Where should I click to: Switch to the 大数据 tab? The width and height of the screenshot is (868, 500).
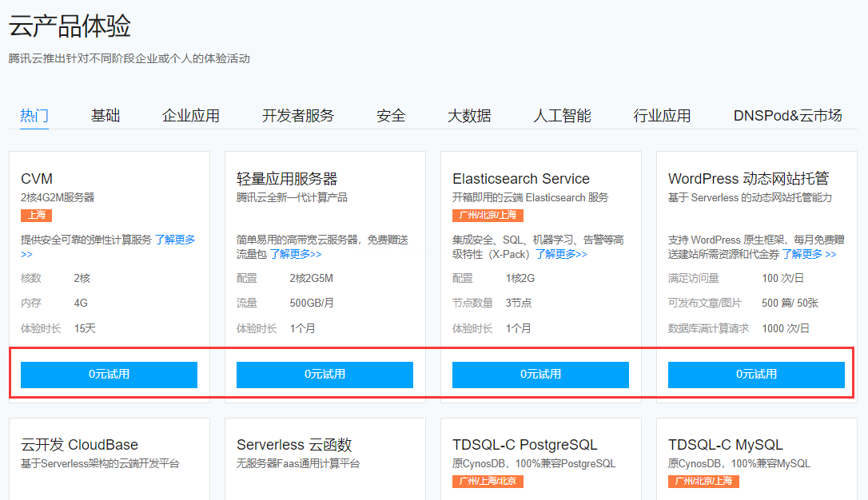(469, 116)
